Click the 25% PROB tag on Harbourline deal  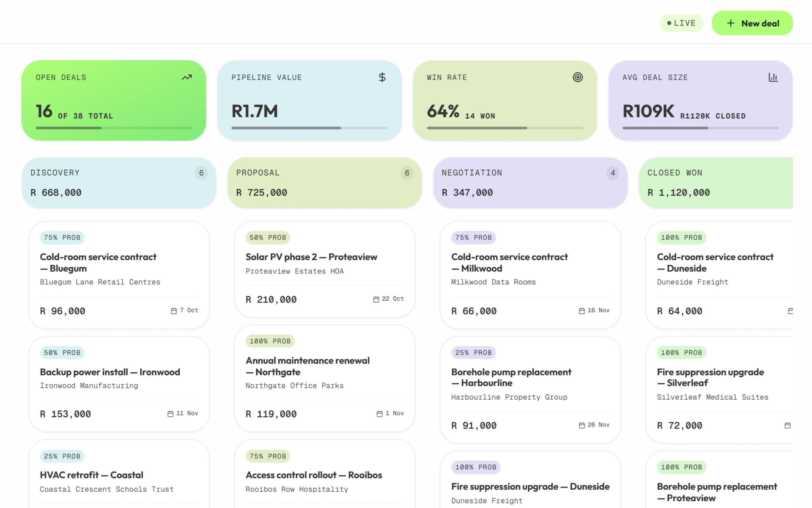(473, 352)
